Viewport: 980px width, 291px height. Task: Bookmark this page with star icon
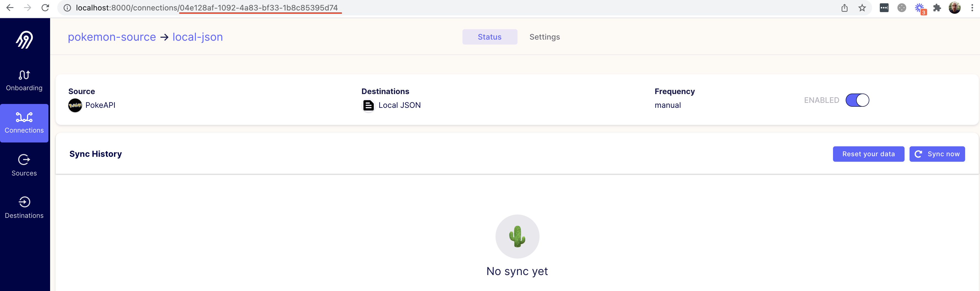coord(862,8)
